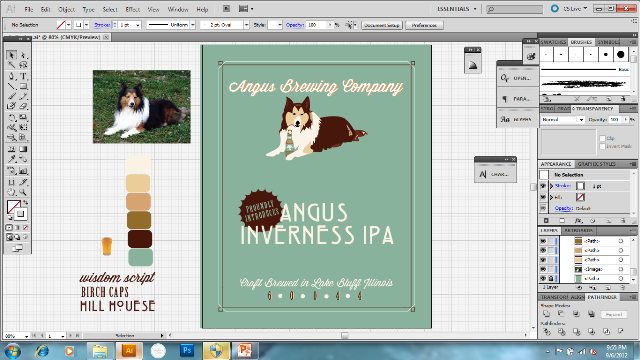Select the Direct Selection tool
This screenshot has height=360, width=640.
[23, 55]
